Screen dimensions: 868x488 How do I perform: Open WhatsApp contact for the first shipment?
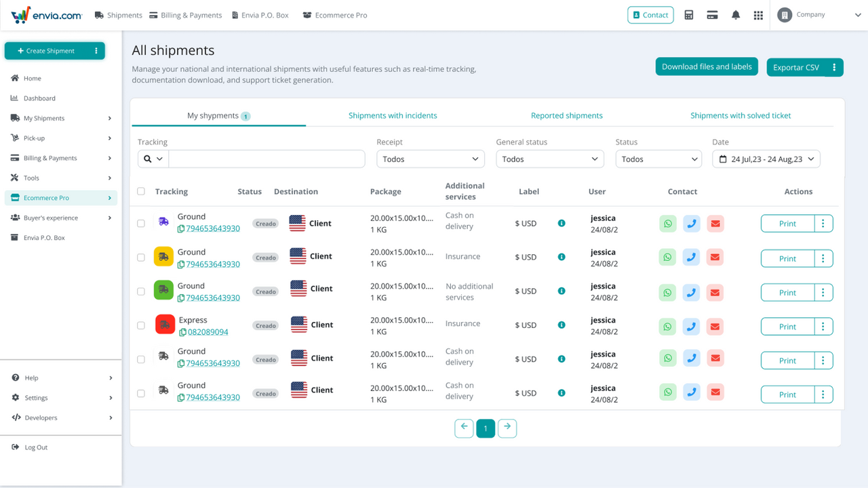coord(667,222)
